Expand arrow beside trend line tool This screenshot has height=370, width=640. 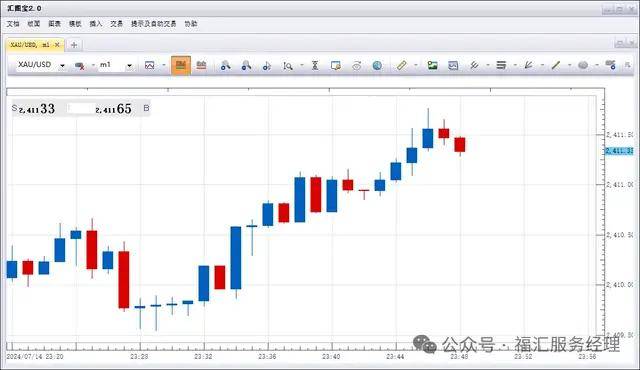[x=570, y=65]
